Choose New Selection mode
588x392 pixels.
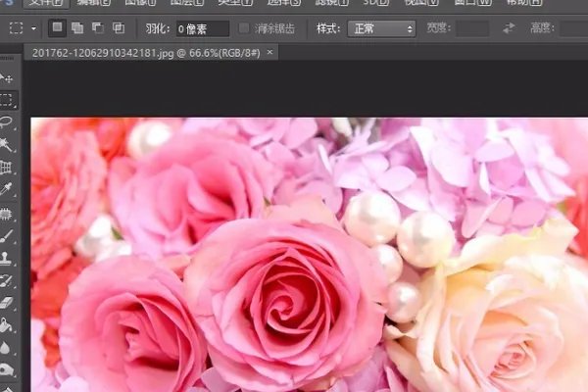point(58,27)
